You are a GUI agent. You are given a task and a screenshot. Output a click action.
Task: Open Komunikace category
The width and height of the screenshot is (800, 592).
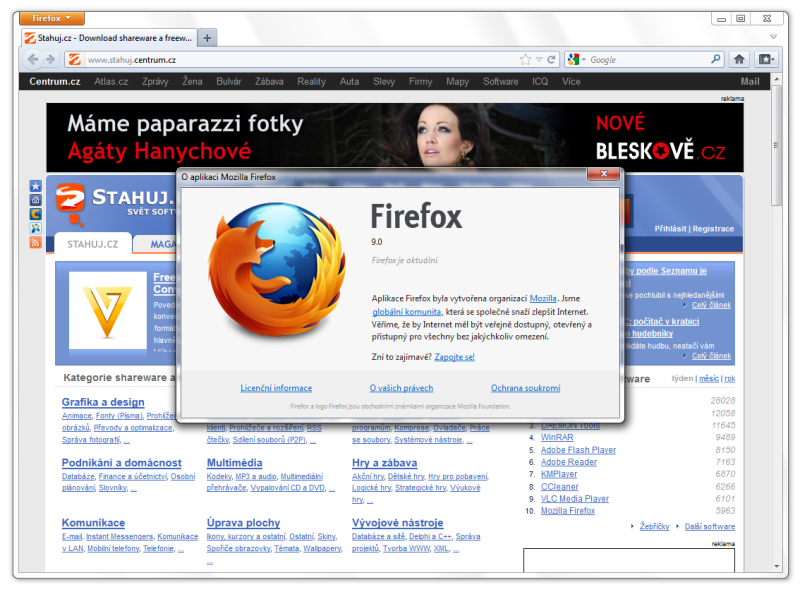tap(93, 523)
